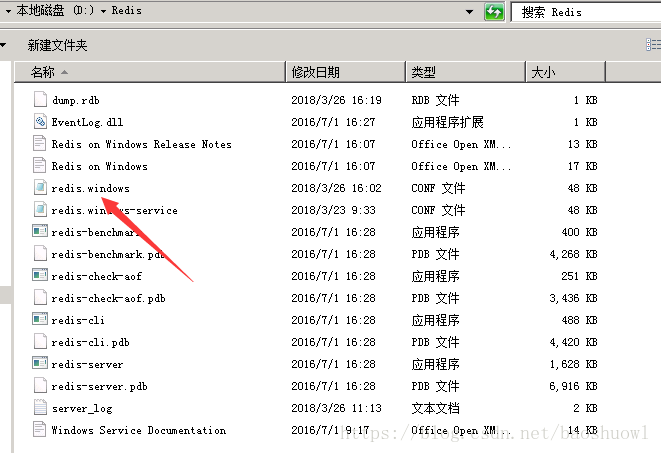Select the redis-cli.pdb file icon
The width and height of the screenshot is (661, 453).
point(40,341)
